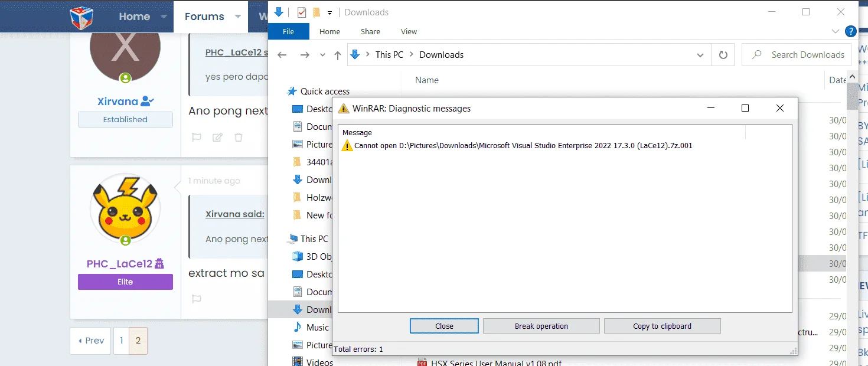This screenshot has width=868, height=366.
Task: Click the Message column header in WinRAR
Action: pos(357,133)
